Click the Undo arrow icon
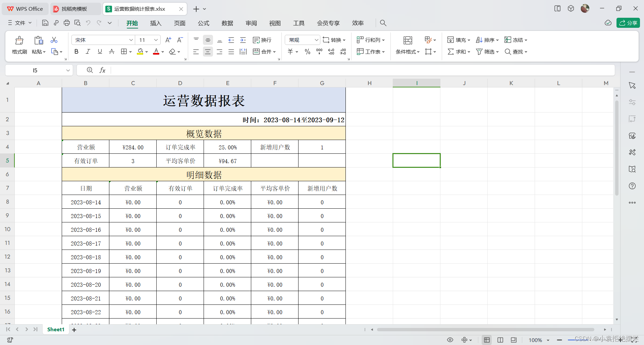 pos(88,23)
